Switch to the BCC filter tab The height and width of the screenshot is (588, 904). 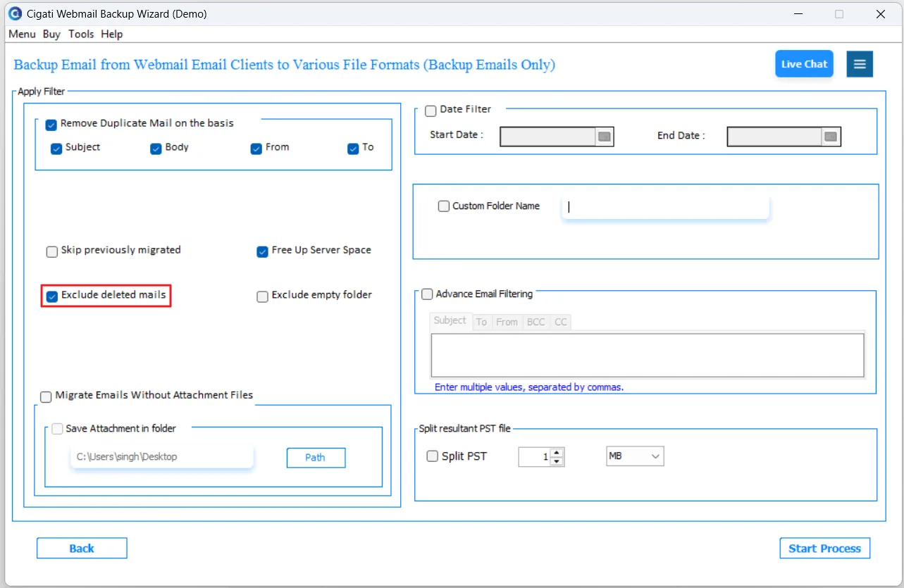click(536, 322)
